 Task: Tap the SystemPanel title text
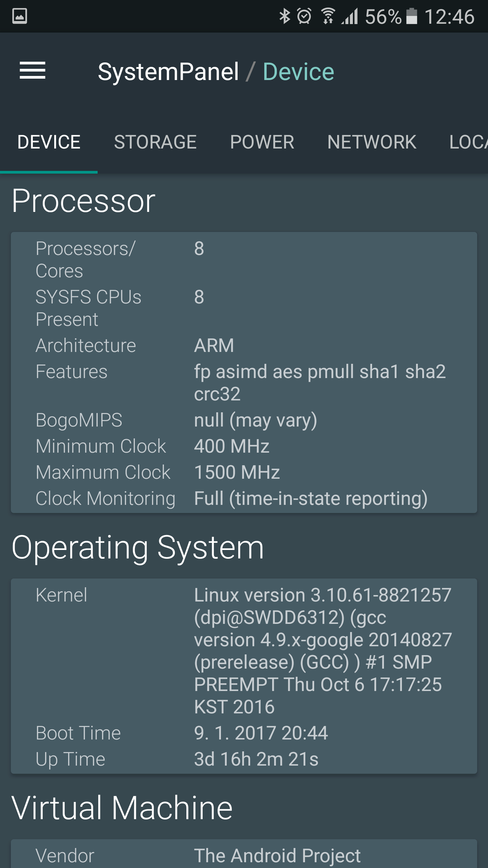(168, 72)
